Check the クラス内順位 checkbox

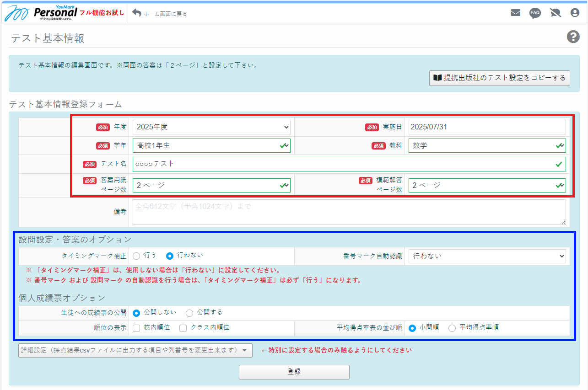coord(183,328)
